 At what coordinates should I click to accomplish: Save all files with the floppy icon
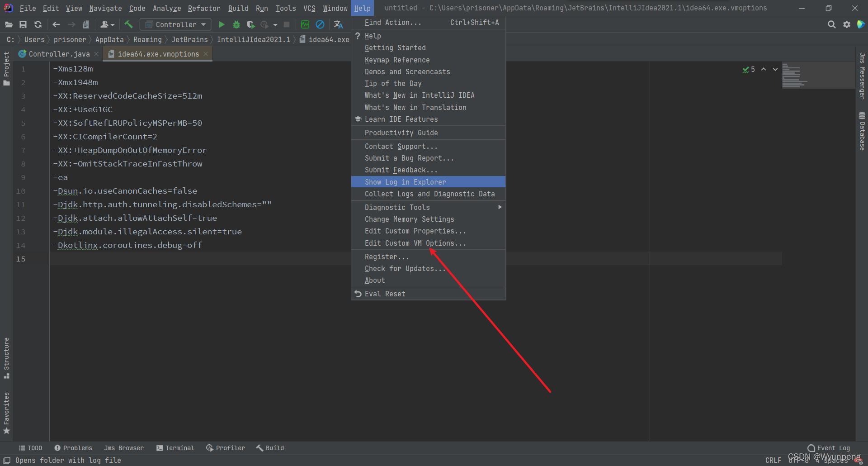click(23, 24)
